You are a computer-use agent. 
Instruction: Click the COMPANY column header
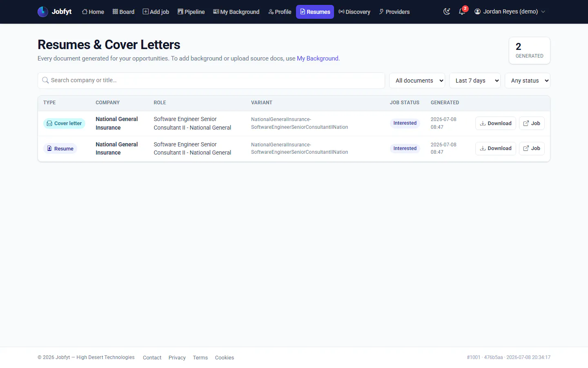tap(108, 103)
